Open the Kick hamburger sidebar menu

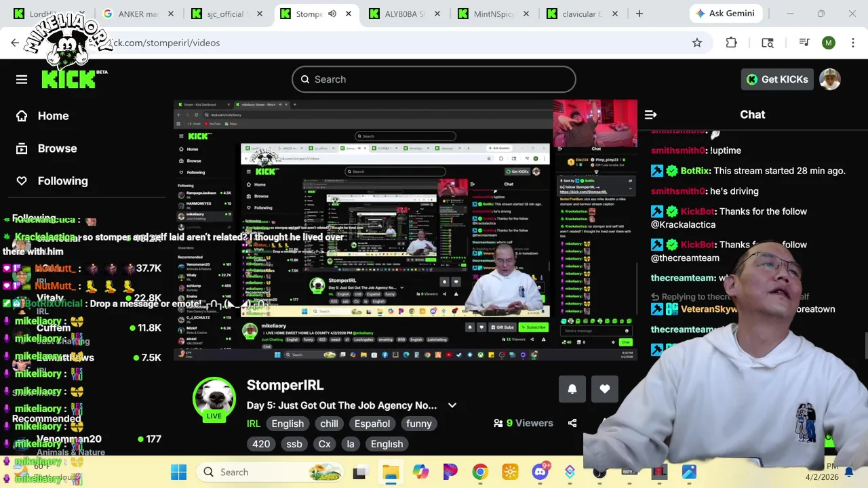pyautogui.click(x=22, y=79)
